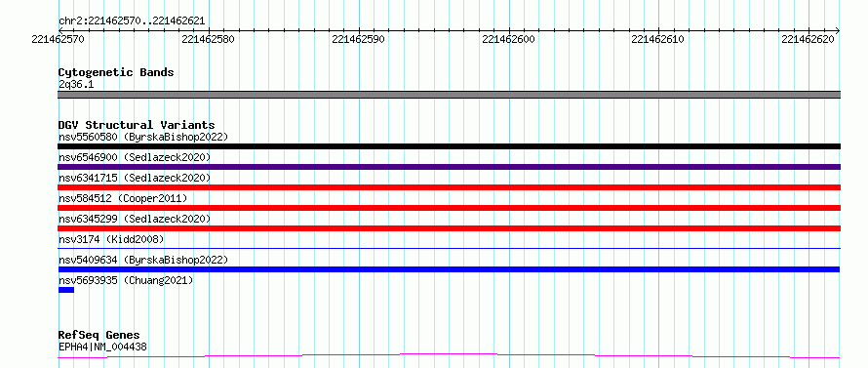Click the short blue nsv5693935 variant bar
868x368 pixels.
point(66,290)
